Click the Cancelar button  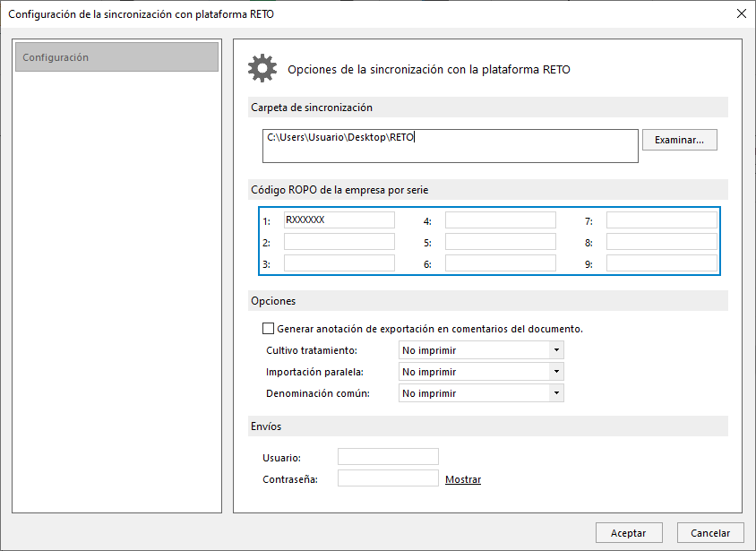pos(710,533)
